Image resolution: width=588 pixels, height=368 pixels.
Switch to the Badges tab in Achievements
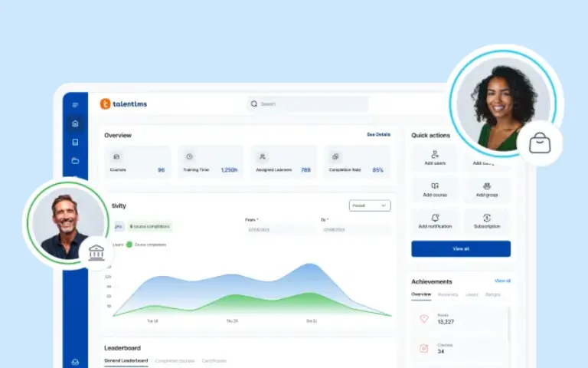pos(493,294)
